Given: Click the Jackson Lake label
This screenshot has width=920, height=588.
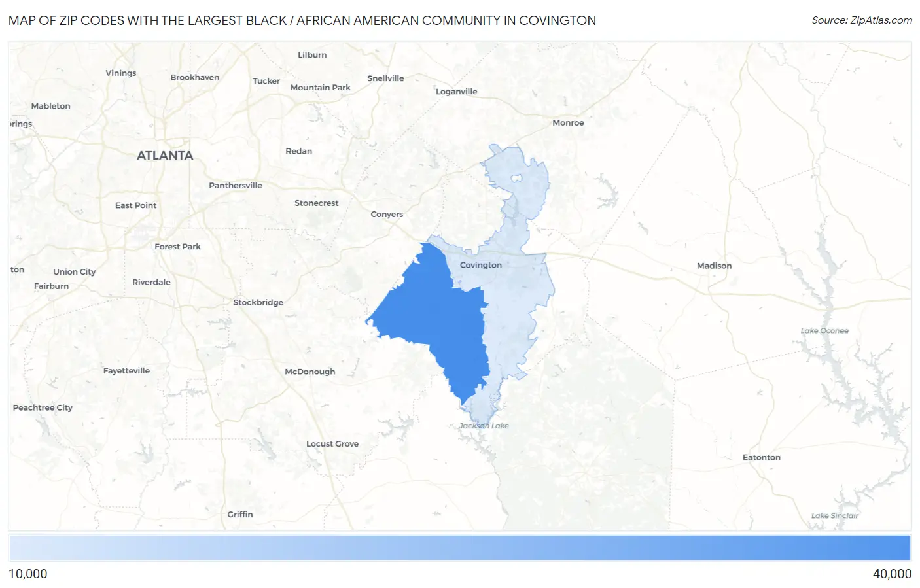Looking at the screenshot, I should click(484, 426).
